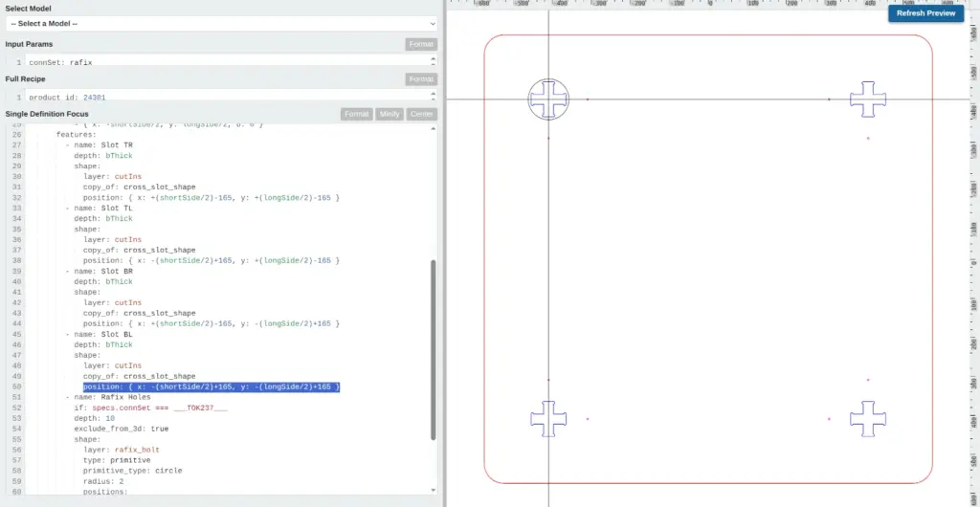Click vertical scrollbar thumb of definition editor
The image size is (980, 507).
[x=434, y=350]
